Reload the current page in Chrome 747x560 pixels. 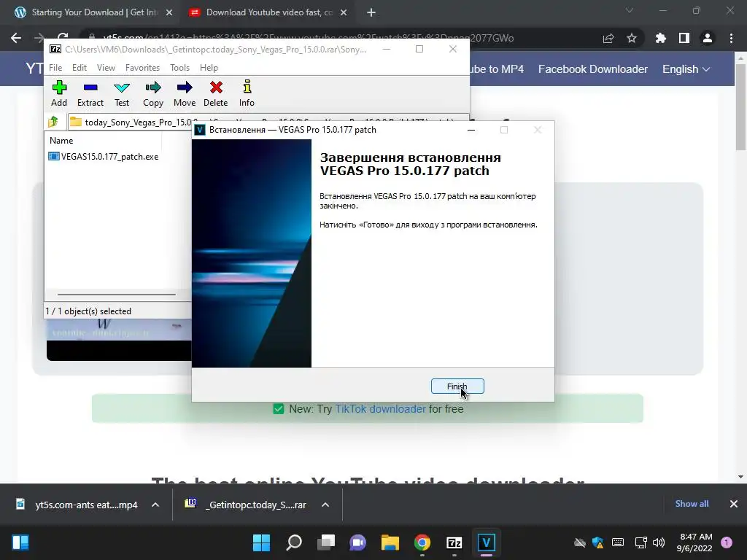coord(63,38)
